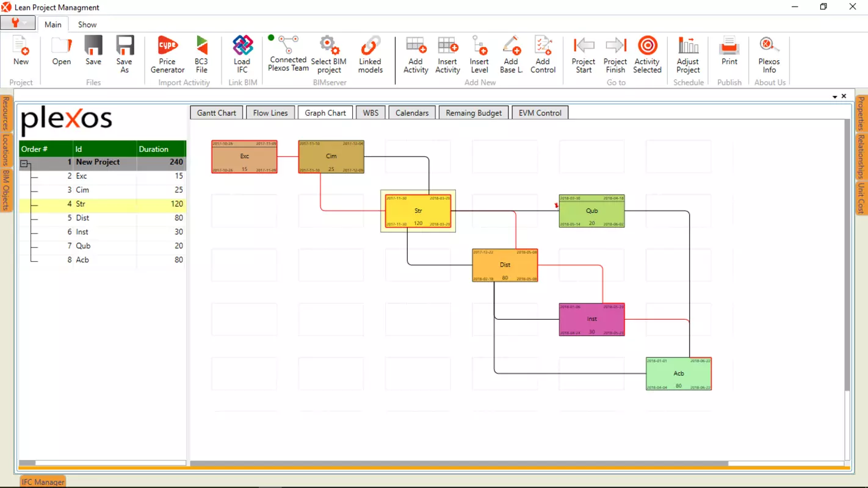
Task: Expand the Properties side panel
Action: [861, 114]
